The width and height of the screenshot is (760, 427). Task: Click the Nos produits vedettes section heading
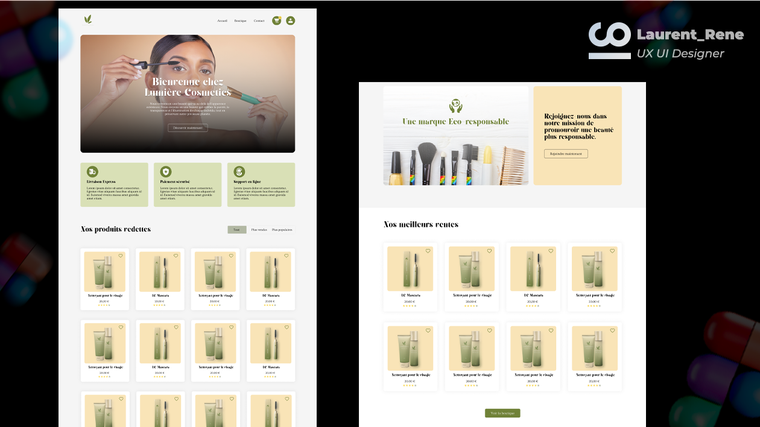point(116,229)
